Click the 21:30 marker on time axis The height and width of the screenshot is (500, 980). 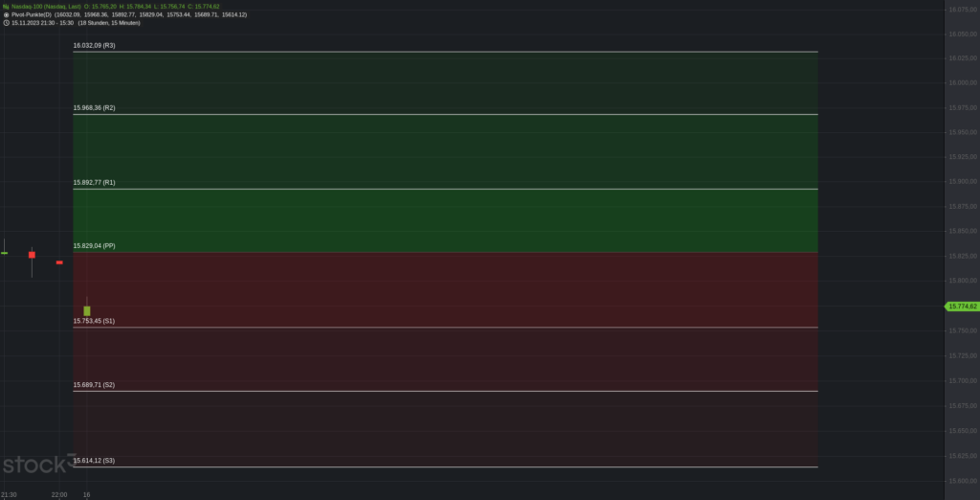(9, 495)
